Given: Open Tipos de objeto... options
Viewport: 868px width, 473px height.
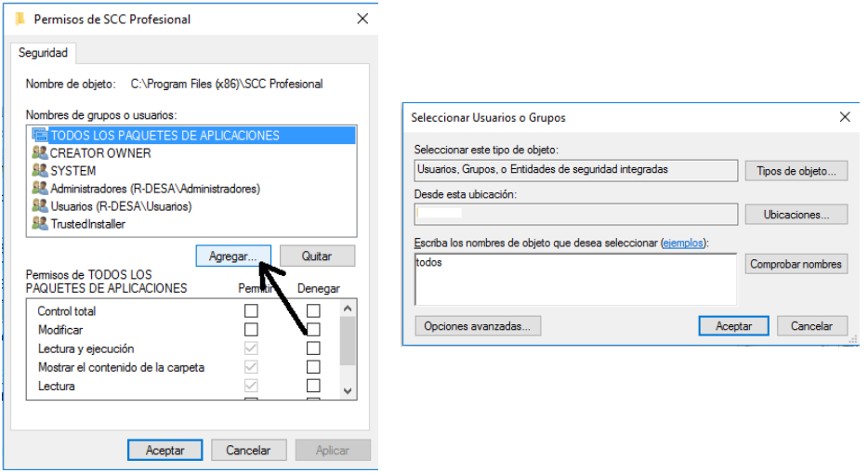Looking at the screenshot, I should 796,171.
